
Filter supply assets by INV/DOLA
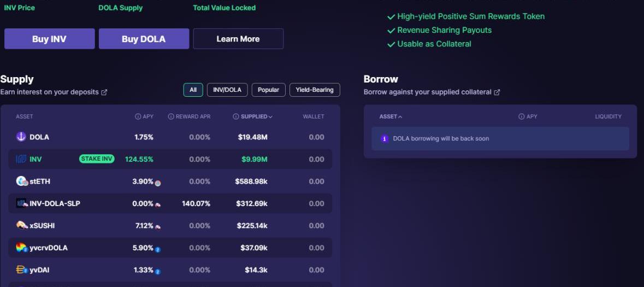point(227,90)
